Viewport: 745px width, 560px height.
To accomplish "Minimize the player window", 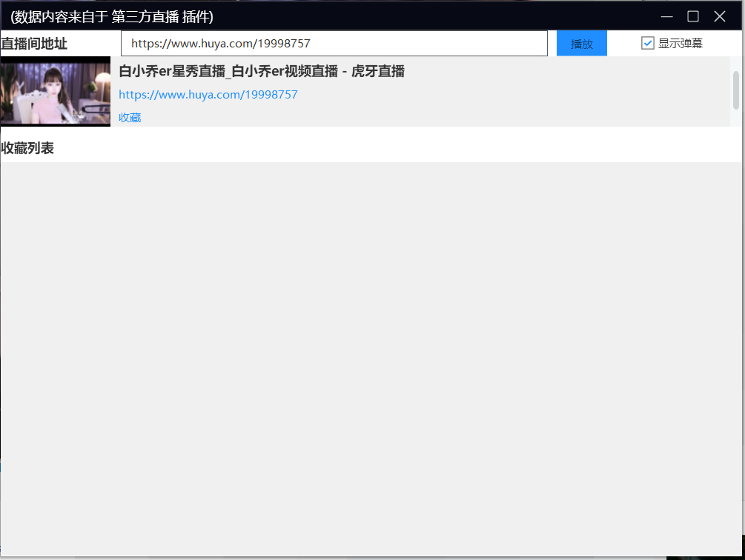I will (x=666, y=16).
